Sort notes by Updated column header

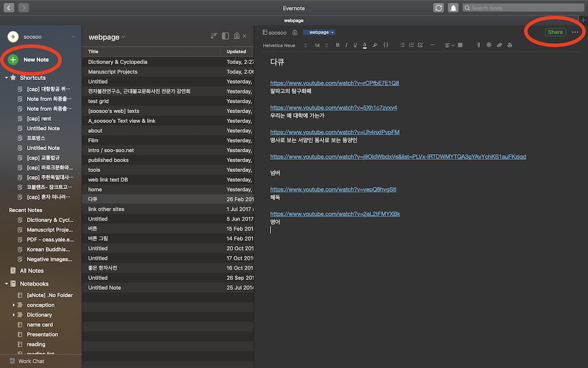click(x=237, y=52)
